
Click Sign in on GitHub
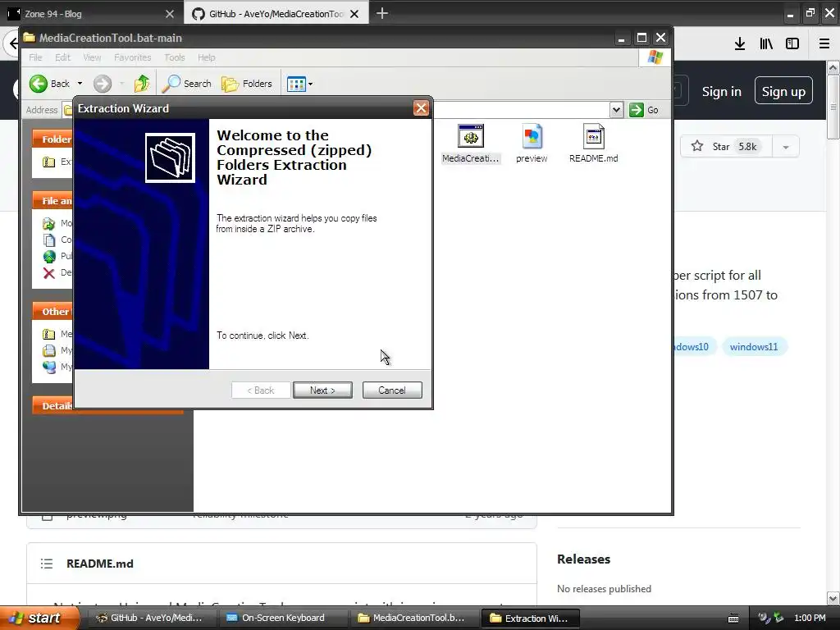point(722,92)
